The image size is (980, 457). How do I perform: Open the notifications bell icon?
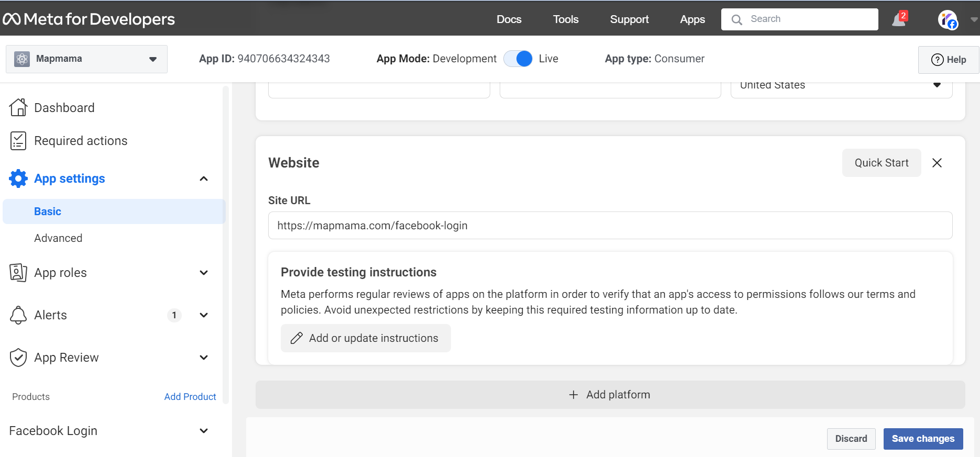[x=899, y=19]
